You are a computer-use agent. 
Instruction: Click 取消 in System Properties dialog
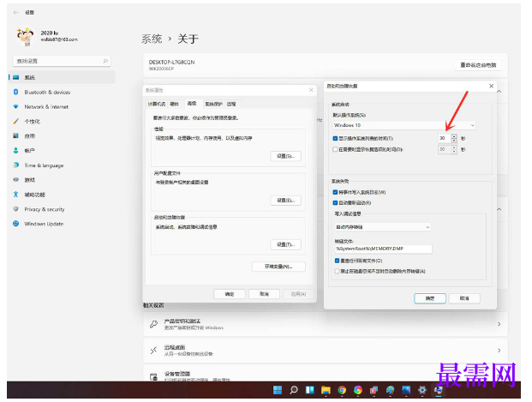pos(264,294)
